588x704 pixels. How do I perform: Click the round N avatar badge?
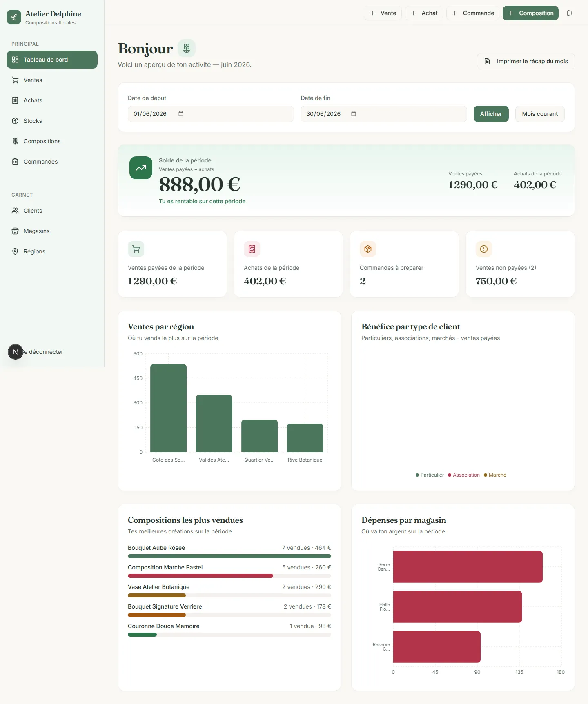(x=16, y=352)
